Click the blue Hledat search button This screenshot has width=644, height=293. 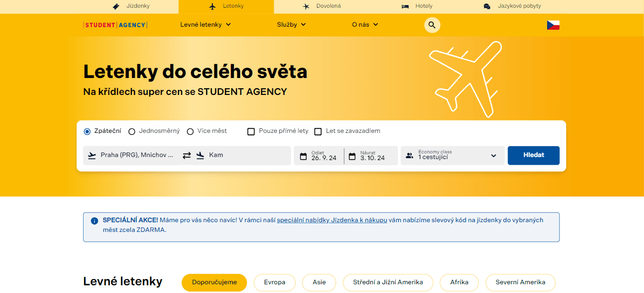tap(534, 155)
